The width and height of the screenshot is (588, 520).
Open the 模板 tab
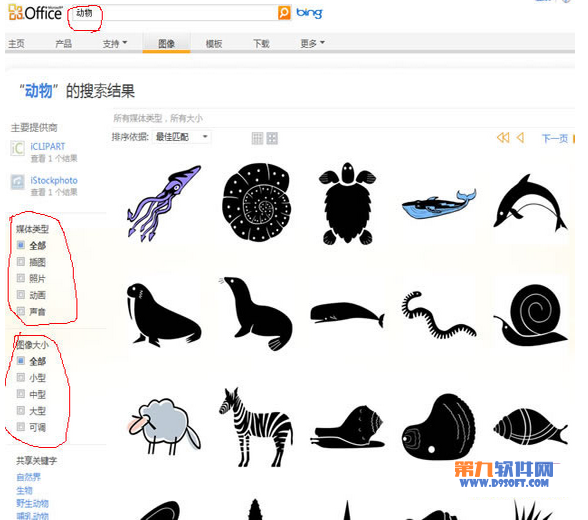click(214, 43)
